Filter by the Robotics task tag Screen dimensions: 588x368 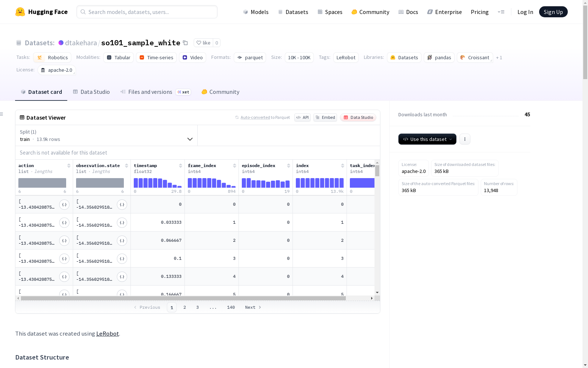tap(52, 57)
